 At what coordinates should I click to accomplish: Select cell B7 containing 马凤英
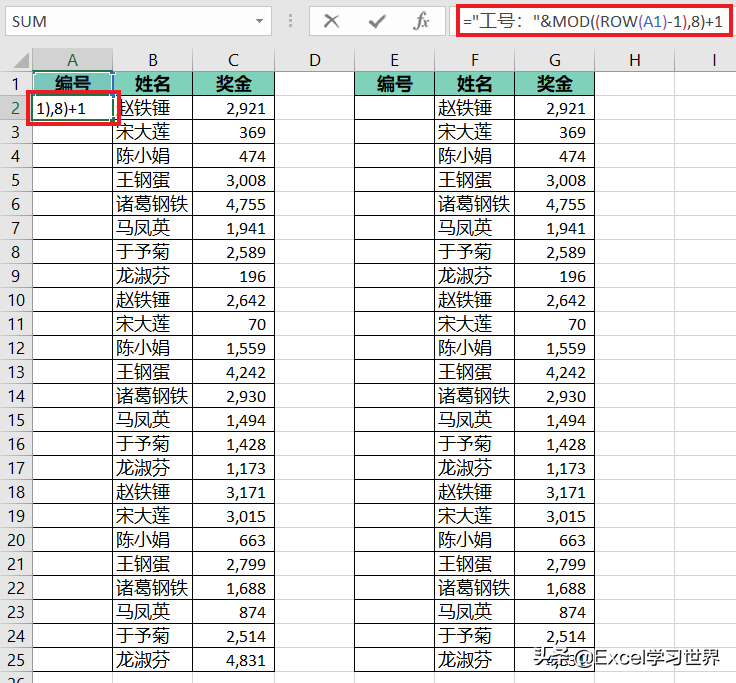pyautogui.click(x=153, y=228)
